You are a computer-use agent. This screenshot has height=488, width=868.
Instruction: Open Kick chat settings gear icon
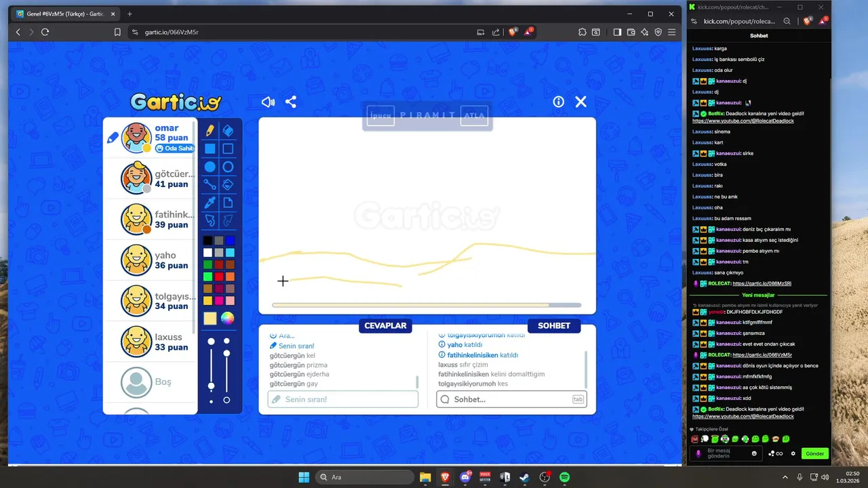point(793,453)
